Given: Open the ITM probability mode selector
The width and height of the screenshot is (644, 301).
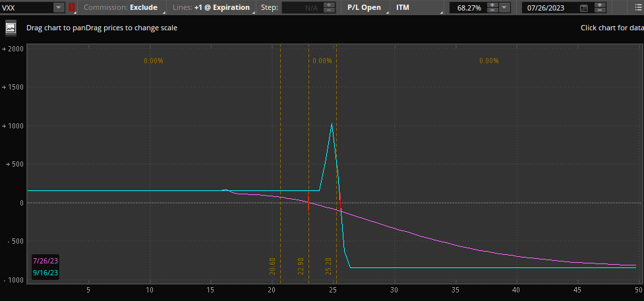Looking at the screenshot, I should (x=417, y=8).
